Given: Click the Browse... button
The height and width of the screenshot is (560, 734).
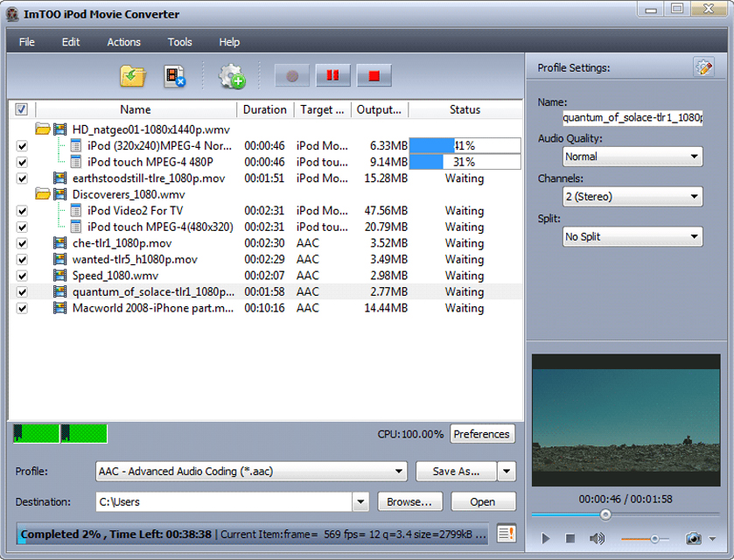Looking at the screenshot, I should pos(409,502).
